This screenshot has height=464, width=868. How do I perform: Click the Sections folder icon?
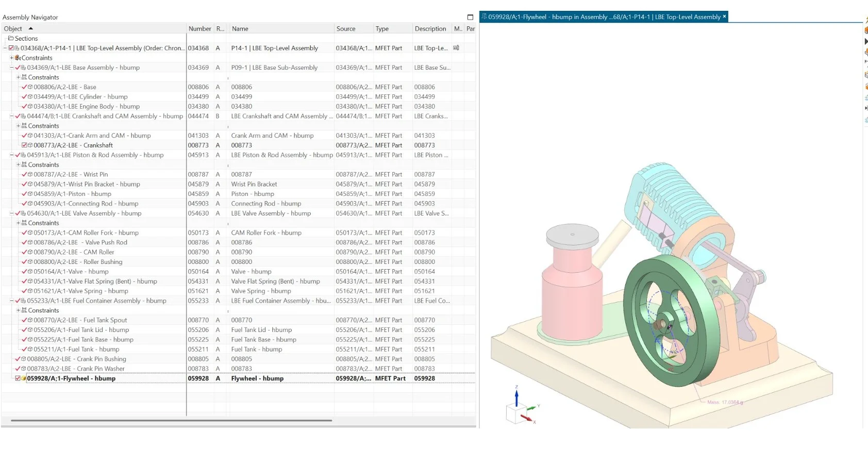[x=11, y=38]
